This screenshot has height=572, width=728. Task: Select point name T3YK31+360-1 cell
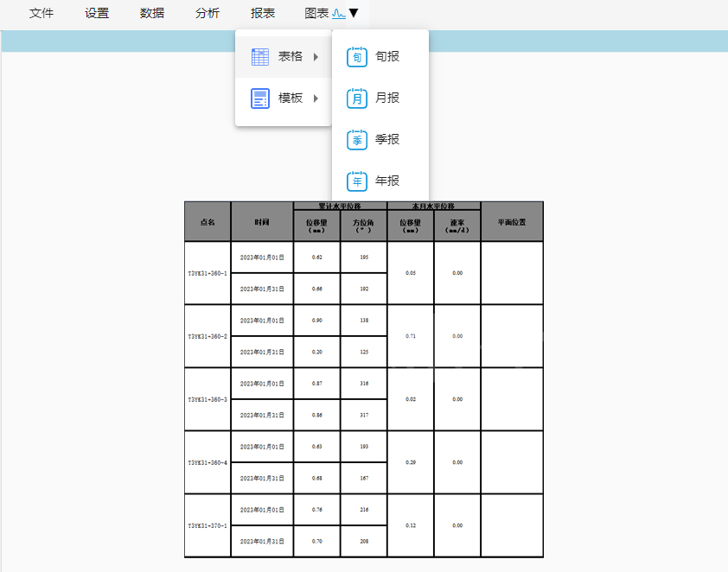208,273
